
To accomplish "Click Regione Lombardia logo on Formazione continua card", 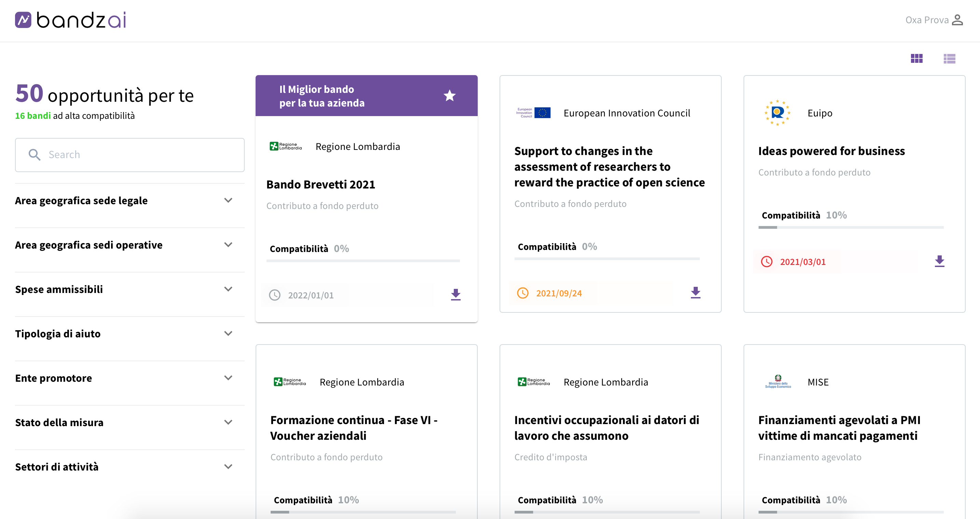I will (289, 382).
